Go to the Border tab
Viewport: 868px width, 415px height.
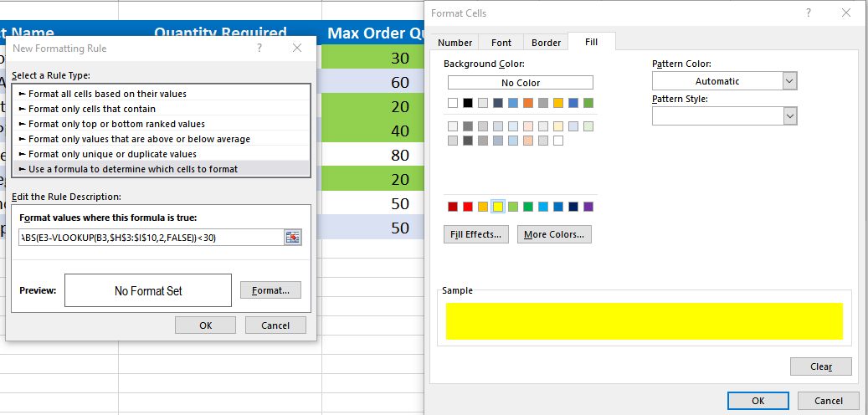546,43
